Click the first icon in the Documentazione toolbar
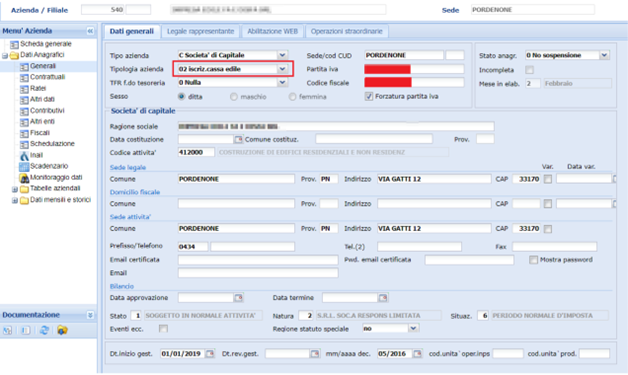The width and height of the screenshot is (628, 375). 8,330
